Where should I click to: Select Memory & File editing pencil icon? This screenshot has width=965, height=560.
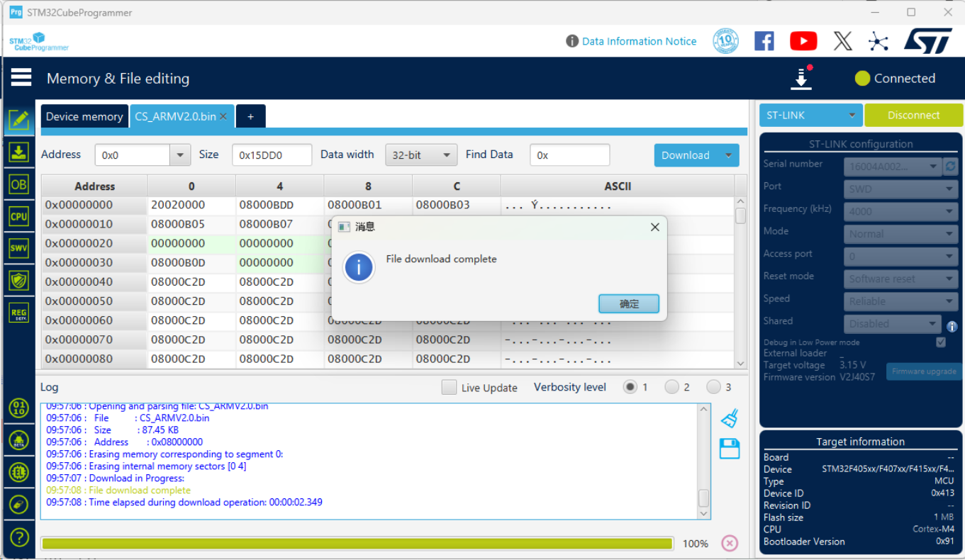tap(18, 120)
